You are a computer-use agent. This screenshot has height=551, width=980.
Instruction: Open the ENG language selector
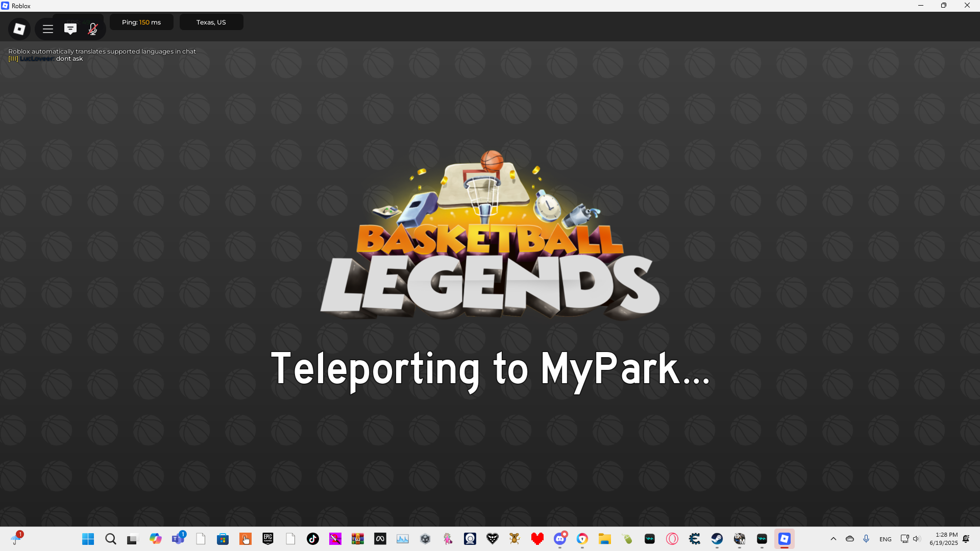[x=886, y=539]
